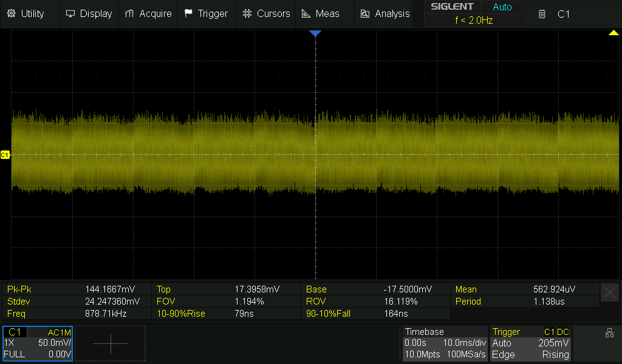622x364 pixels.
Task: Select the Base measurement label
Action: point(316,289)
